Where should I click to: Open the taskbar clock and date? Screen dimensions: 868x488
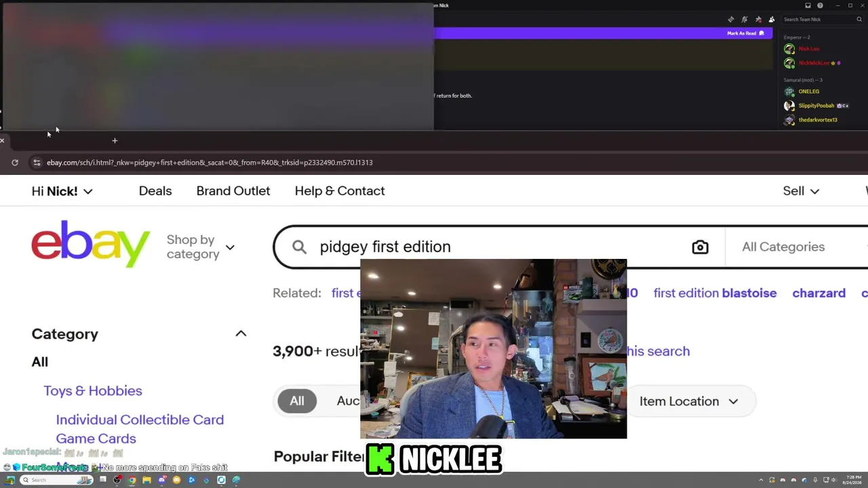852,480
